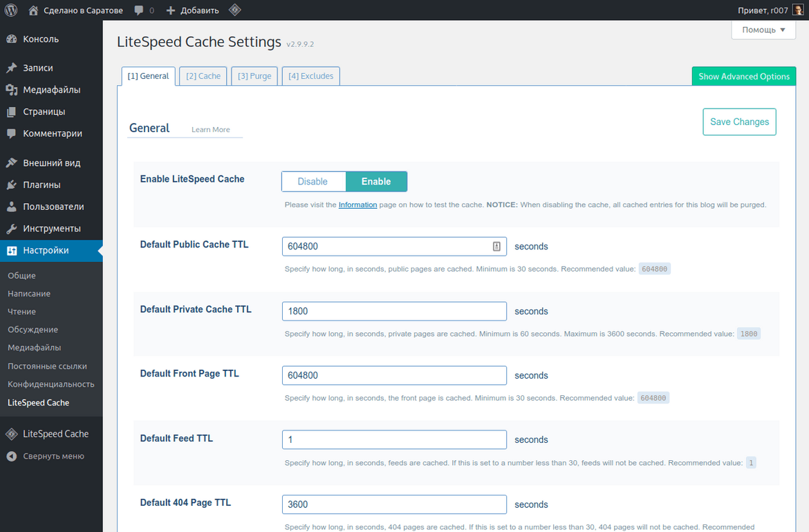809x532 pixels.
Task: Click the Записи pin icon
Action: point(11,68)
